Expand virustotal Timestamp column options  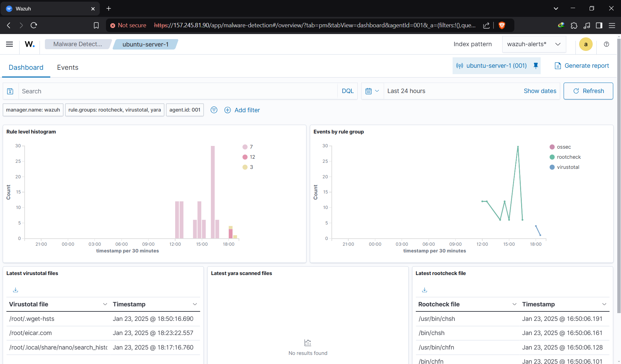click(x=195, y=304)
